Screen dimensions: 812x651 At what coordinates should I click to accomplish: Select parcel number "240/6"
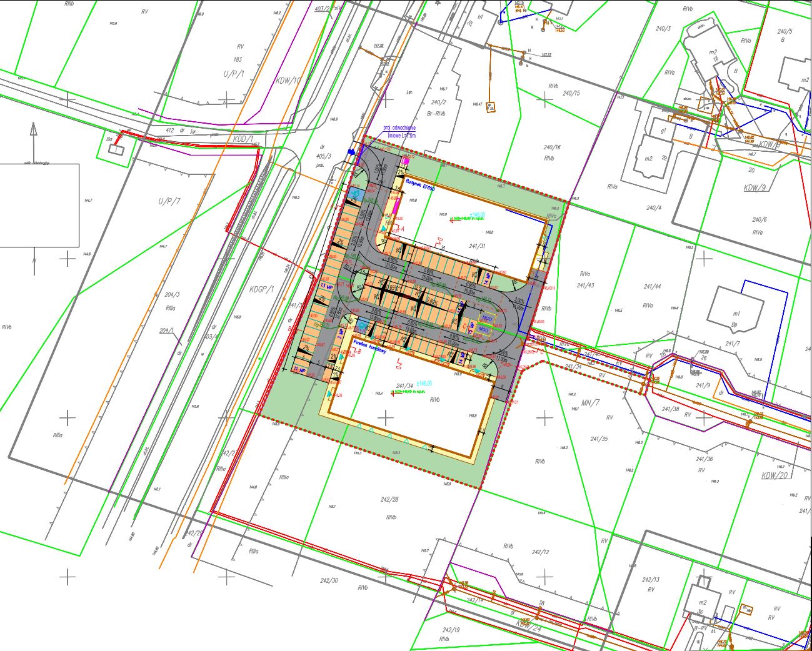coord(759,220)
